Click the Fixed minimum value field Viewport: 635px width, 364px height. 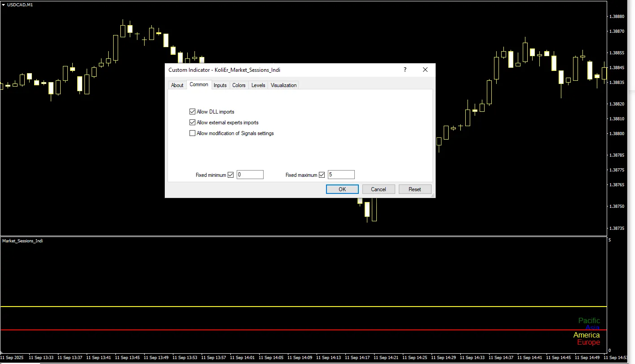250,175
